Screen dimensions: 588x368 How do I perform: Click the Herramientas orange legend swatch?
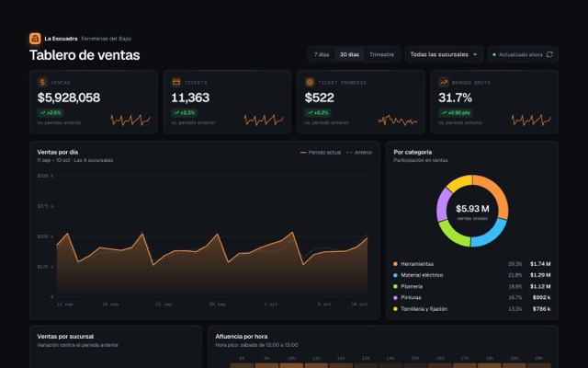click(x=395, y=264)
